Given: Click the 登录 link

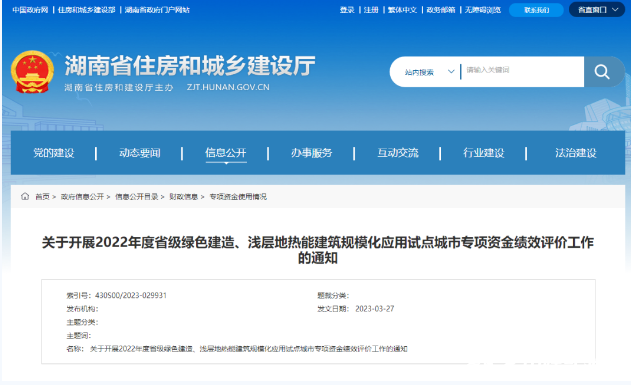Looking at the screenshot, I should pyautogui.click(x=347, y=10).
